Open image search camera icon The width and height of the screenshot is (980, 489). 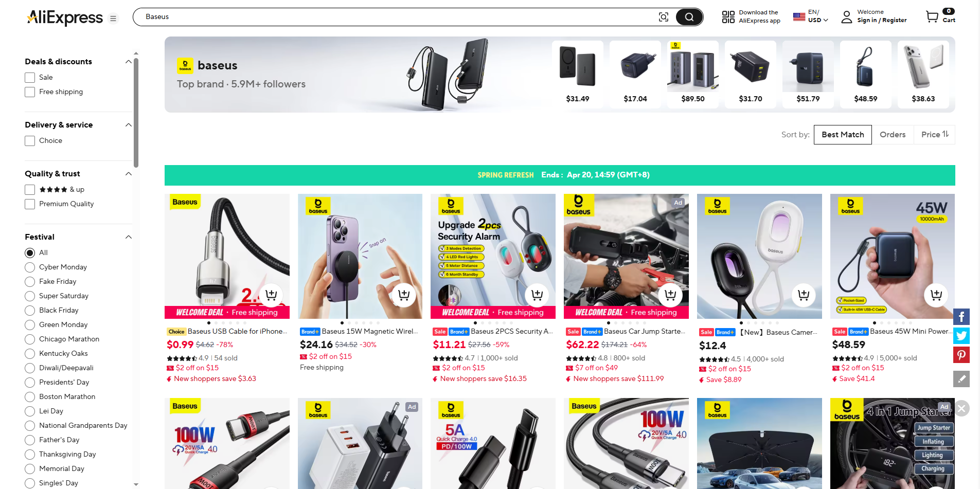(x=664, y=17)
